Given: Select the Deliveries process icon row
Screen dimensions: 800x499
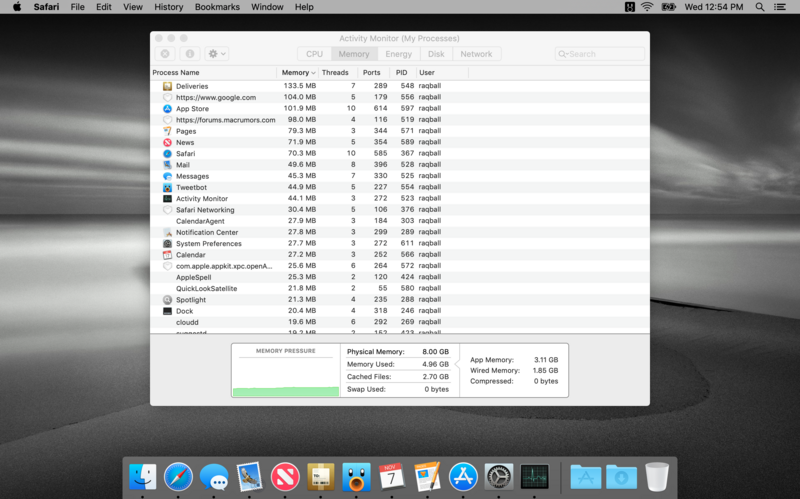Looking at the screenshot, I should (x=400, y=86).
